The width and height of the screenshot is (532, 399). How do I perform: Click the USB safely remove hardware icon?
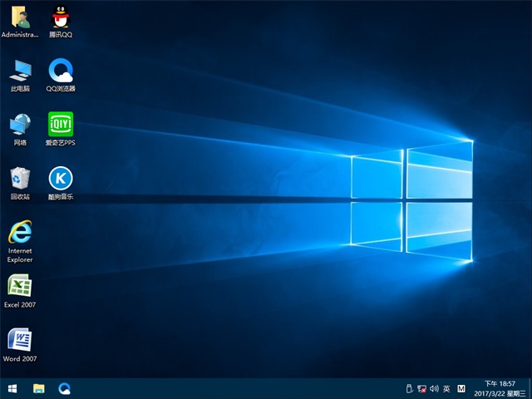408,388
